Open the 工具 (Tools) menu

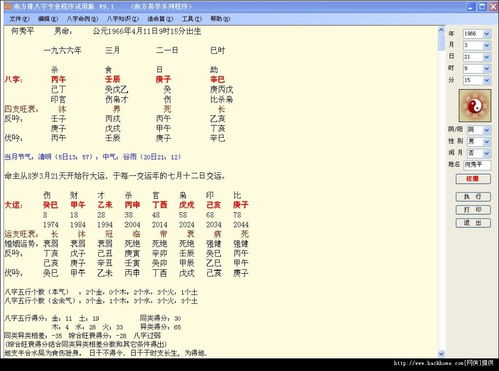coord(192,19)
